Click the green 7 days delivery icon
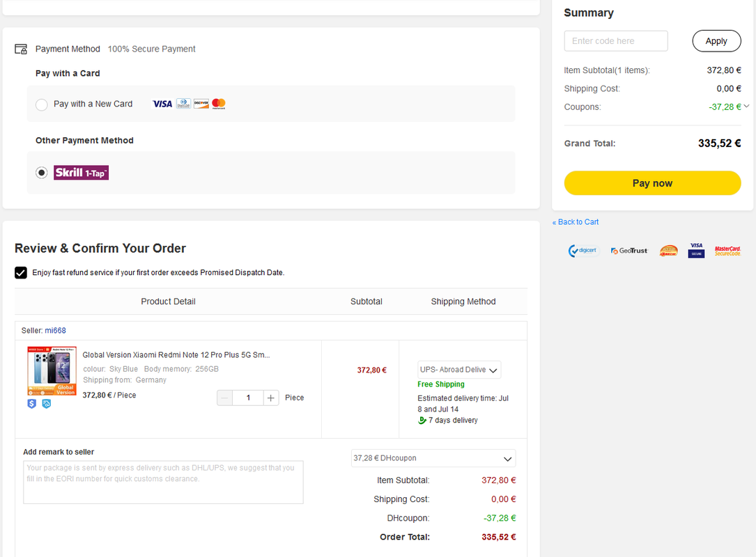 [422, 420]
